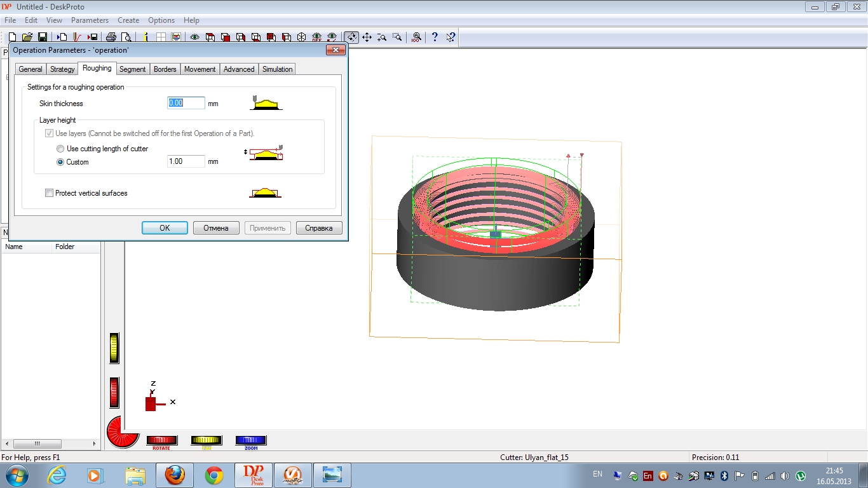The width and height of the screenshot is (868, 488).
Task: Select the Rotate mouse mode icon
Action: [351, 37]
